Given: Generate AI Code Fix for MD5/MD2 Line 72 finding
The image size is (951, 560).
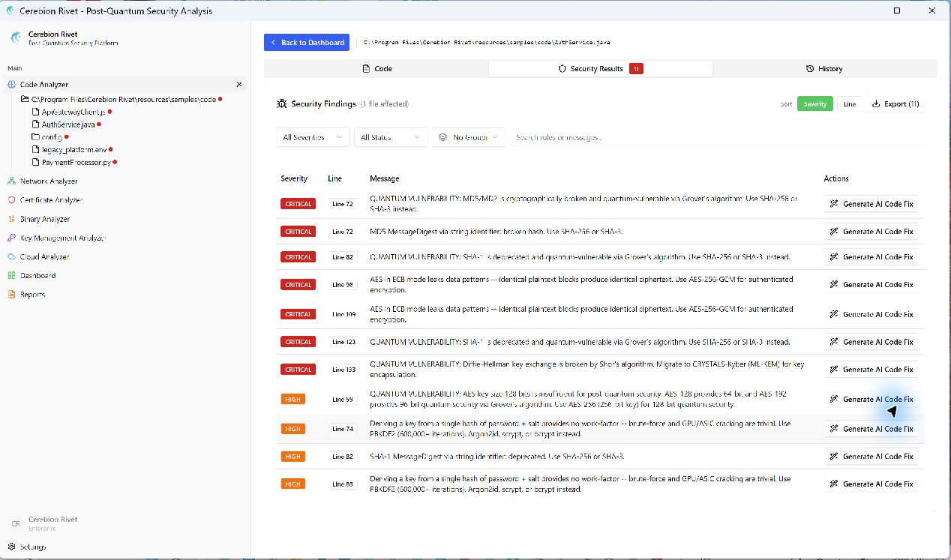Looking at the screenshot, I should [871, 204].
